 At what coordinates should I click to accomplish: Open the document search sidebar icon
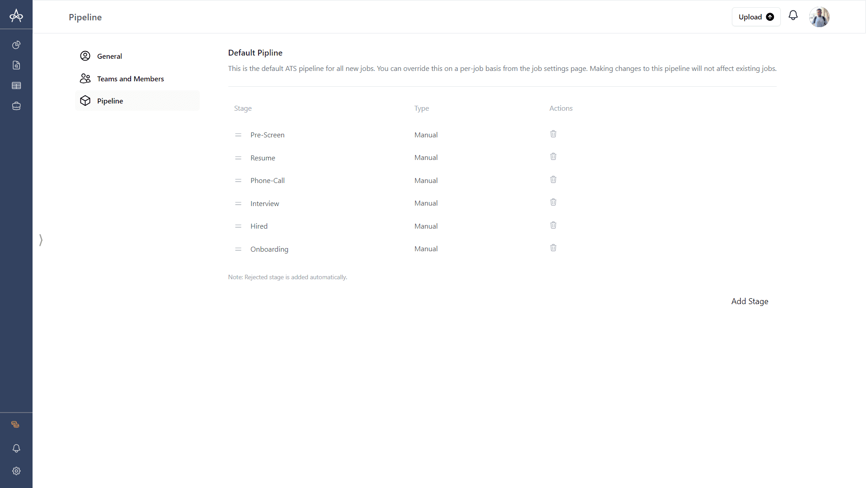pyautogui.click(x=16, y=65)
